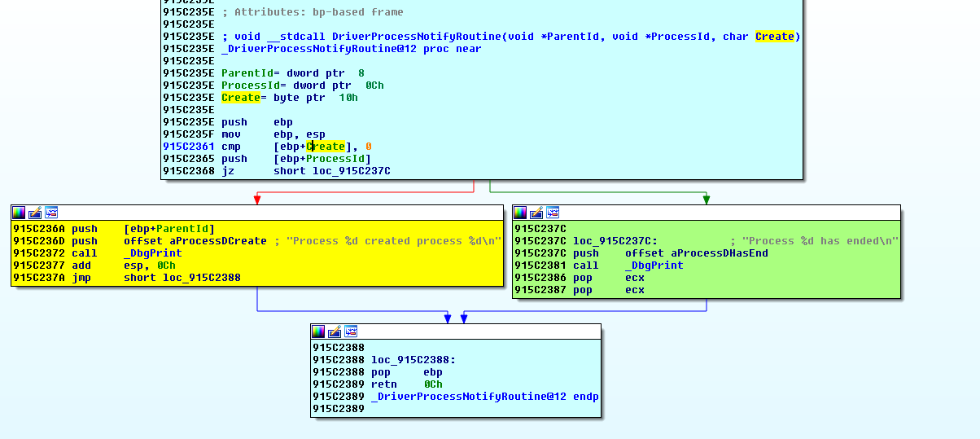Open the color palette icon on green block
The width and height of the screenshot is (980, 439).
520,213
